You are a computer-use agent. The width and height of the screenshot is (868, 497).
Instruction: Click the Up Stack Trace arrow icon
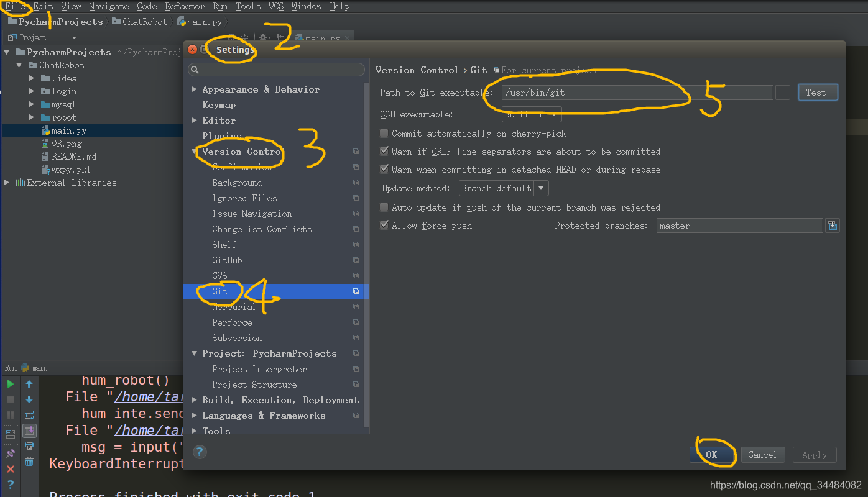click(x=29, y=385)
